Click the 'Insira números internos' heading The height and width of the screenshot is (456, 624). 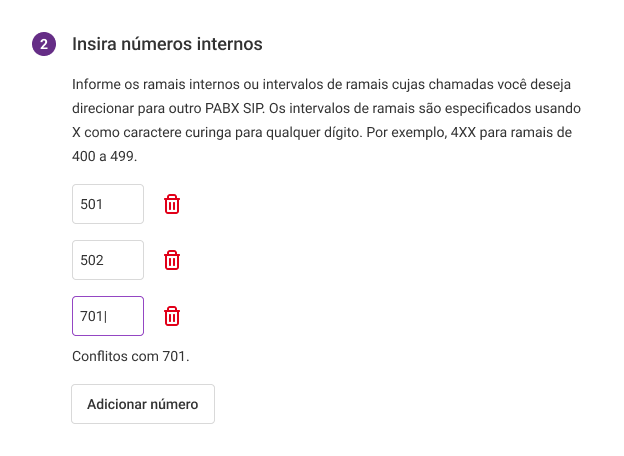click(167, 44)
